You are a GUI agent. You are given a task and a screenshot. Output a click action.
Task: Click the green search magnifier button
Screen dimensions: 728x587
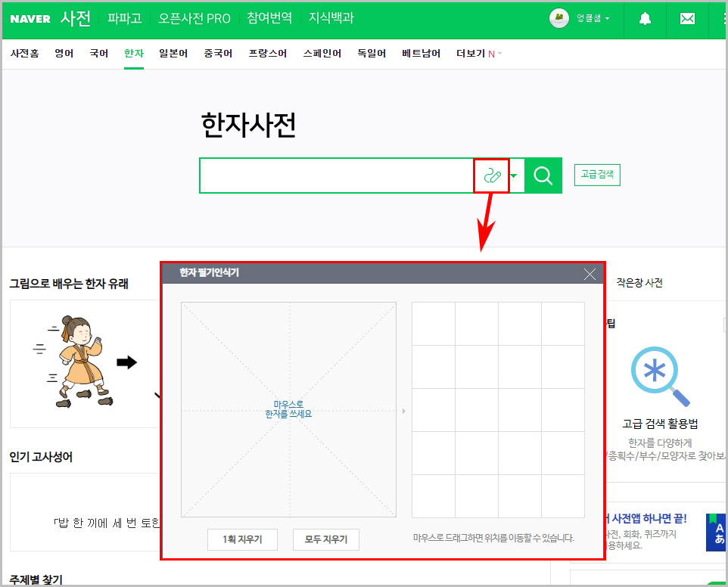coord(543,175)
